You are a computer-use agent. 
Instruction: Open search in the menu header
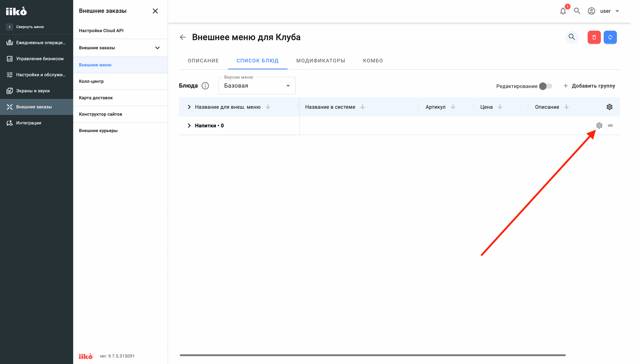572,37
